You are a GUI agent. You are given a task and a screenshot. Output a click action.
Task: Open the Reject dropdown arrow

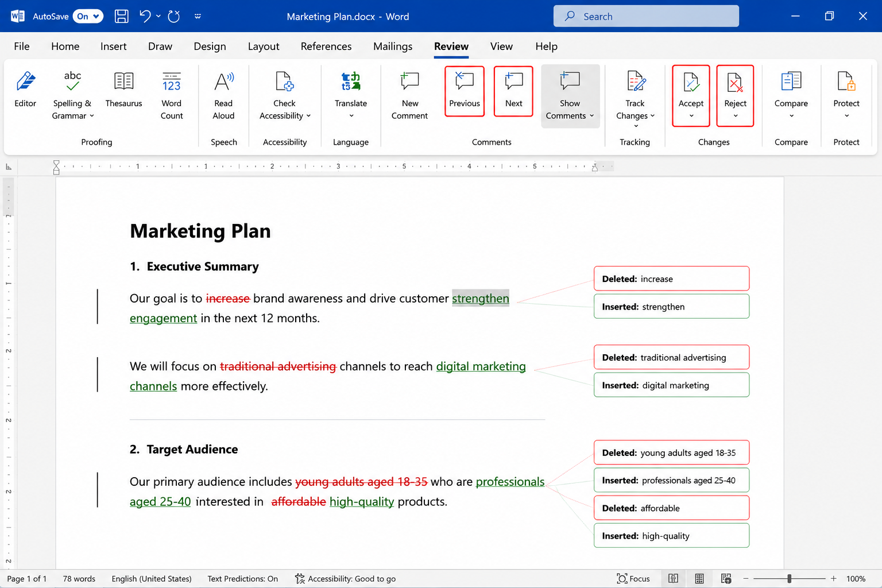click(x=736, y=116)
